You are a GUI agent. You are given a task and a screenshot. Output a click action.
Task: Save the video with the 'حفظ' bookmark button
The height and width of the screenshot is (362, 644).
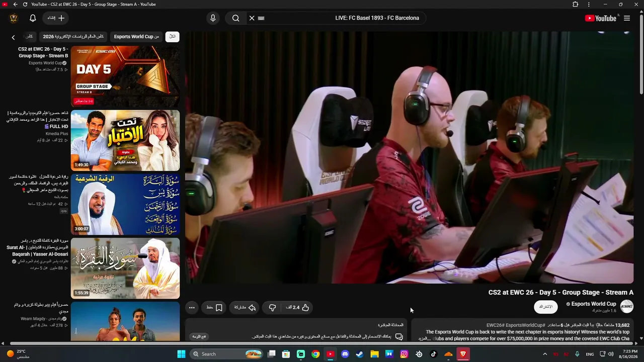point(214,308)
